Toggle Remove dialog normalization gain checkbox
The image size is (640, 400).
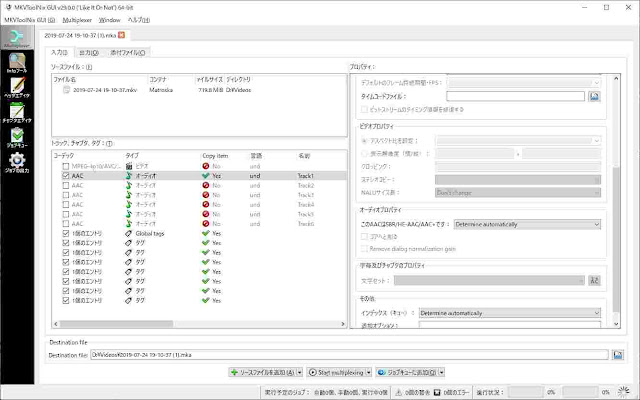(x=364, y=249)
